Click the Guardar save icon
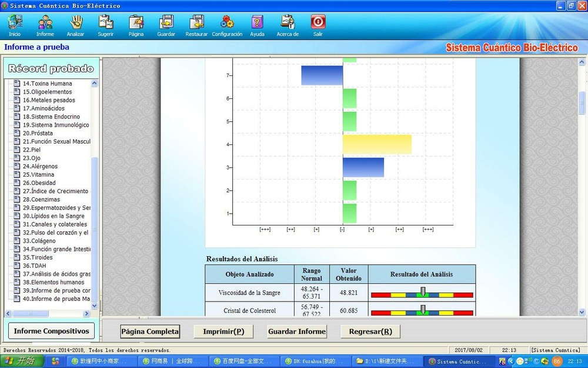The height and width of the screenshot is (368, 588). [166, 22]
